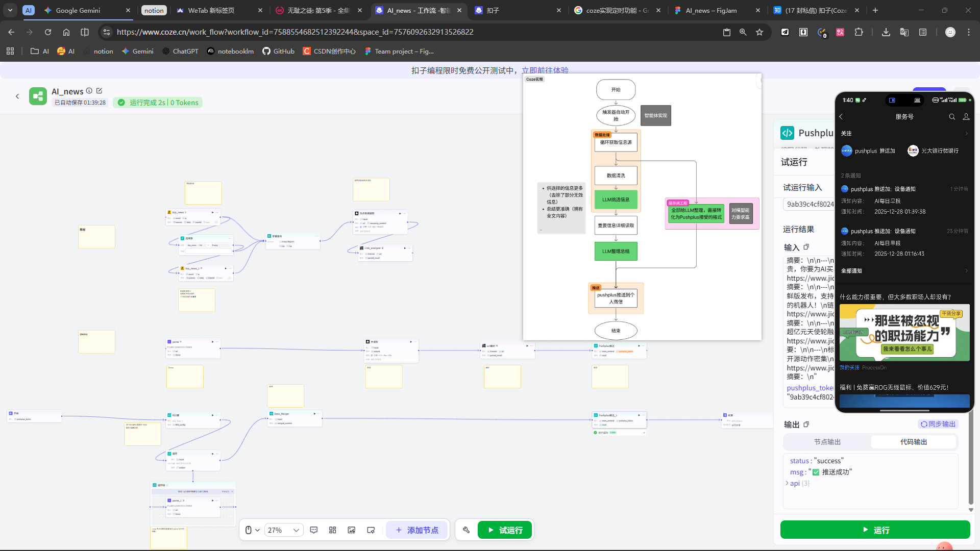The image size is (980, 551).
Task: Open the canvas comment tool in bottom toolbar
Action: pos(314,530)
